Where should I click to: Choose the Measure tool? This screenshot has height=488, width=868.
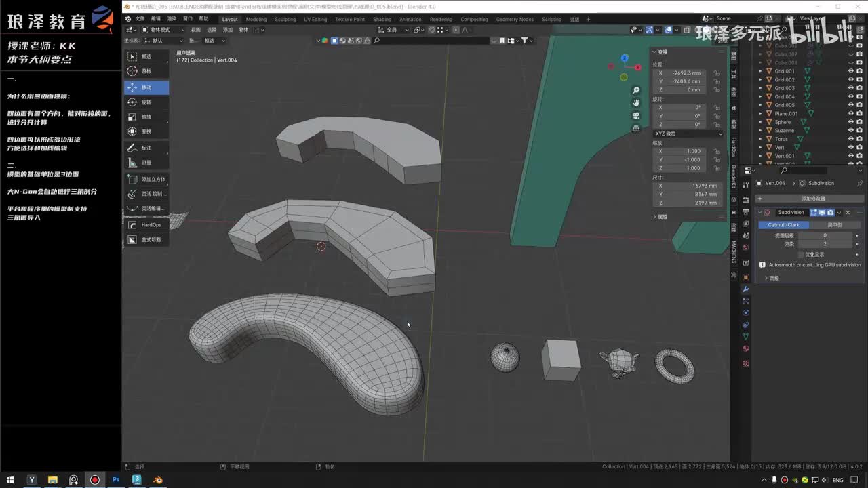146,163
